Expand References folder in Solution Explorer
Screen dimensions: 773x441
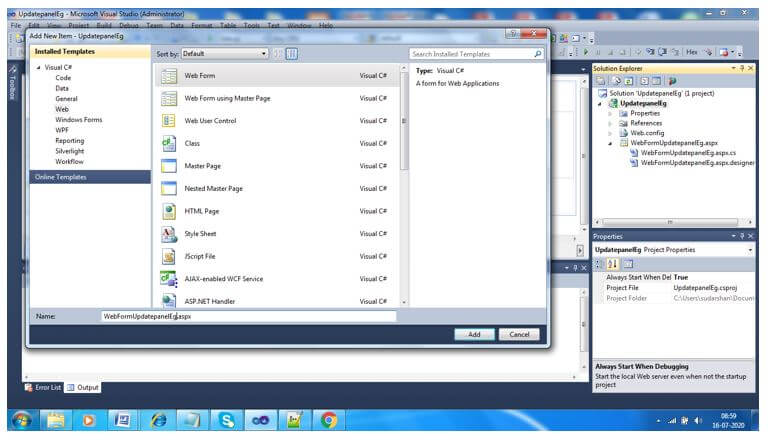610,124
